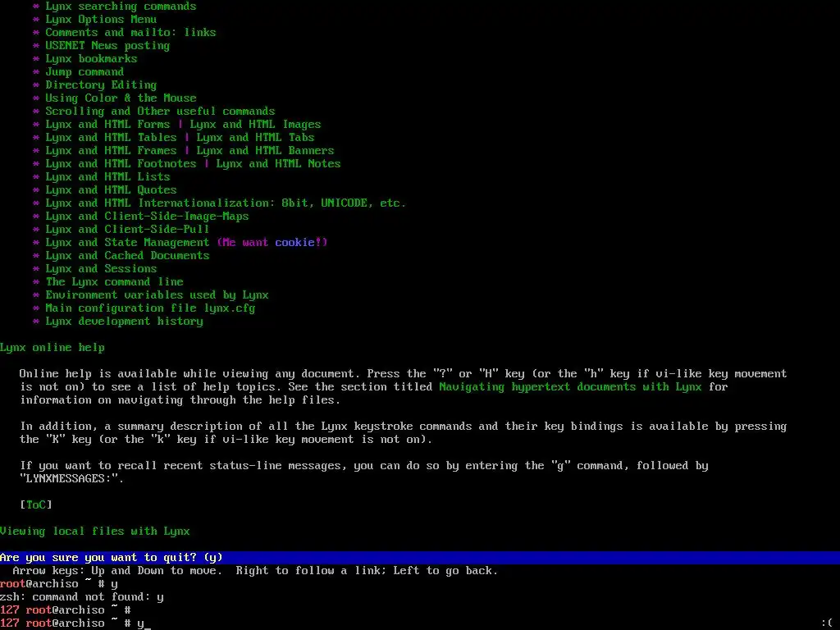Open 'Lynx and HTML Notes' link

(279, 164)
